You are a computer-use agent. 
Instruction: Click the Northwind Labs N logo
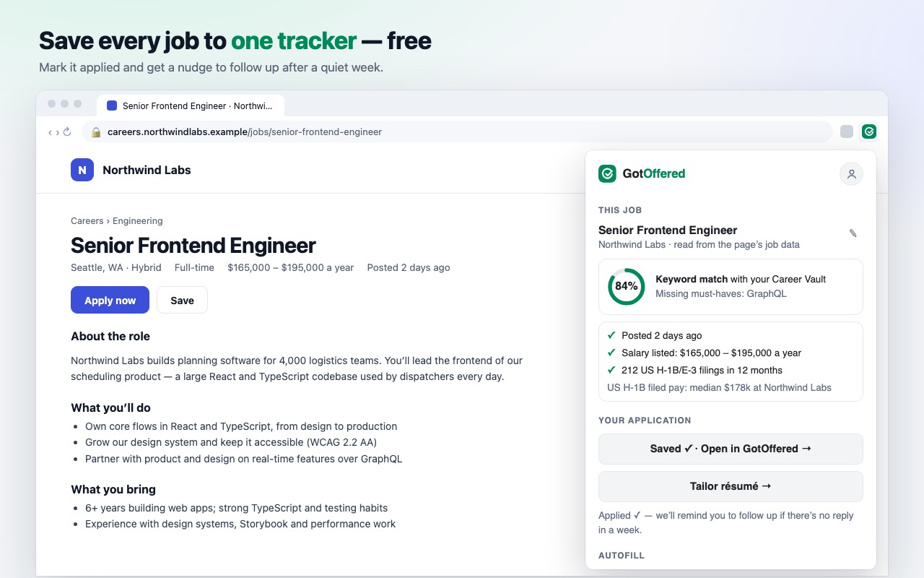(82, 170)
